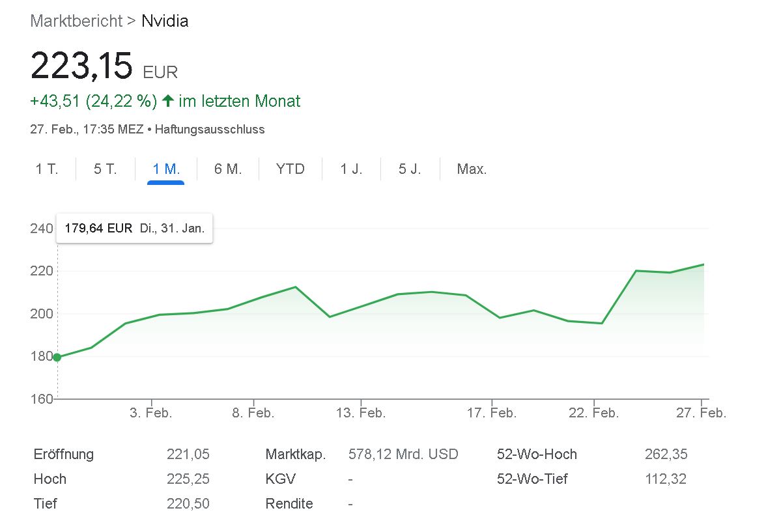
Task: Click the 52-Wo-Tief label
Action: pyautogui.click(x=533, y=479)
